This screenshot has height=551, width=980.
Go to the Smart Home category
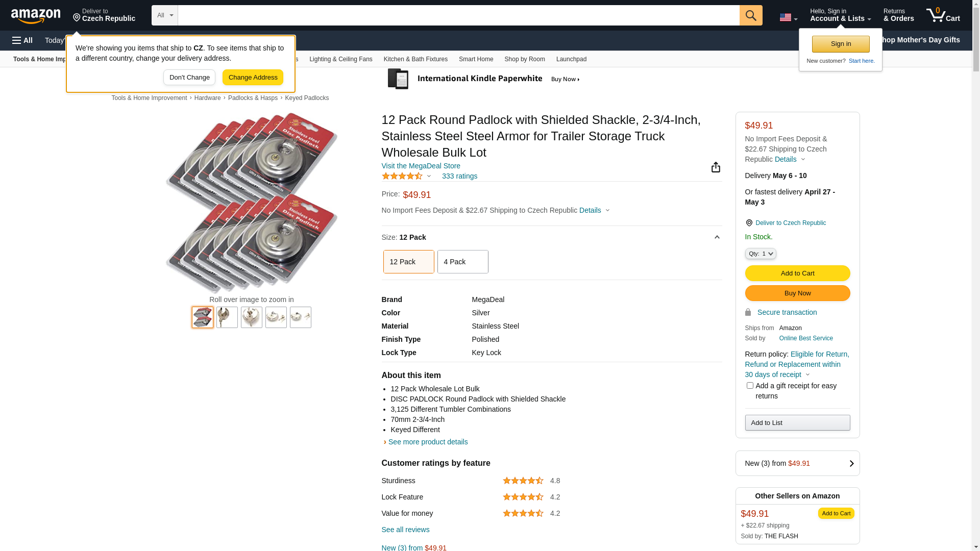[476, 59]
